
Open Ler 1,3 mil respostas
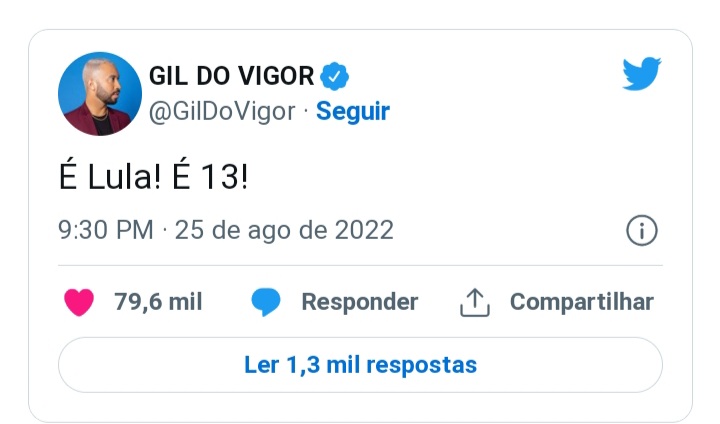point(360,365)
